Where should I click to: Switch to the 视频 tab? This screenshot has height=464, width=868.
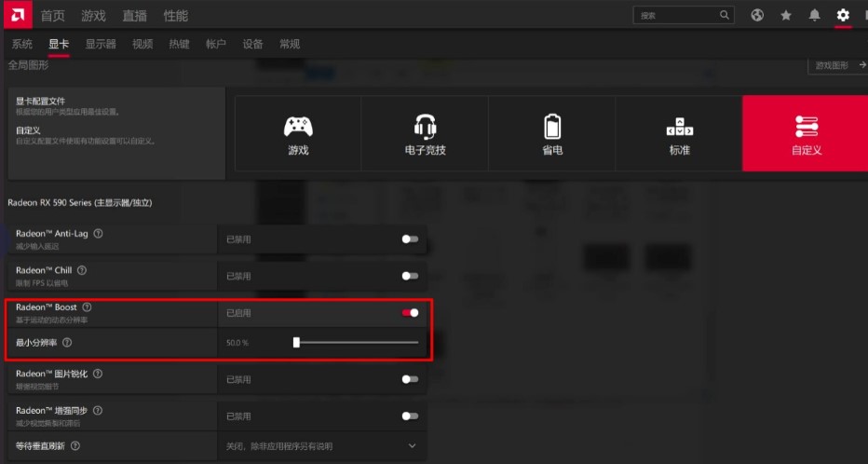(142, 45)
